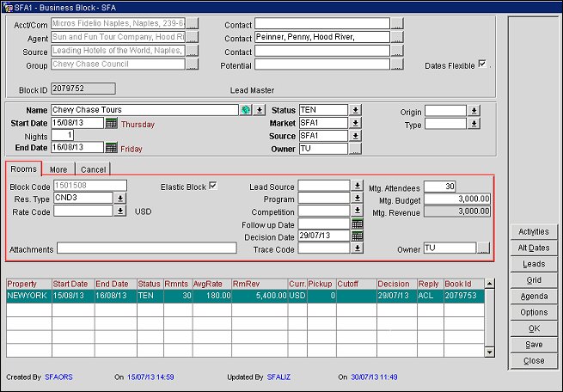Open the Follow up Date calendar
This screenshot has width=563, height=392.
coord(357,224)
